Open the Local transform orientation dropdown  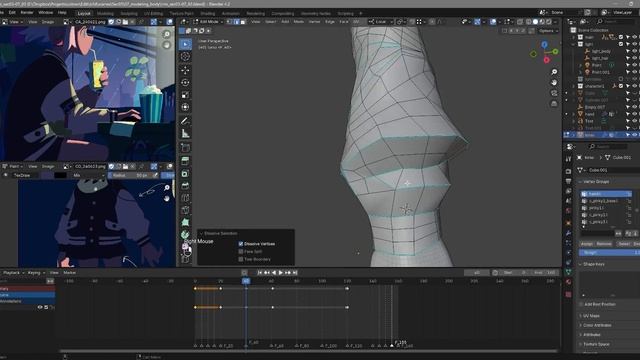click(380, 22)
